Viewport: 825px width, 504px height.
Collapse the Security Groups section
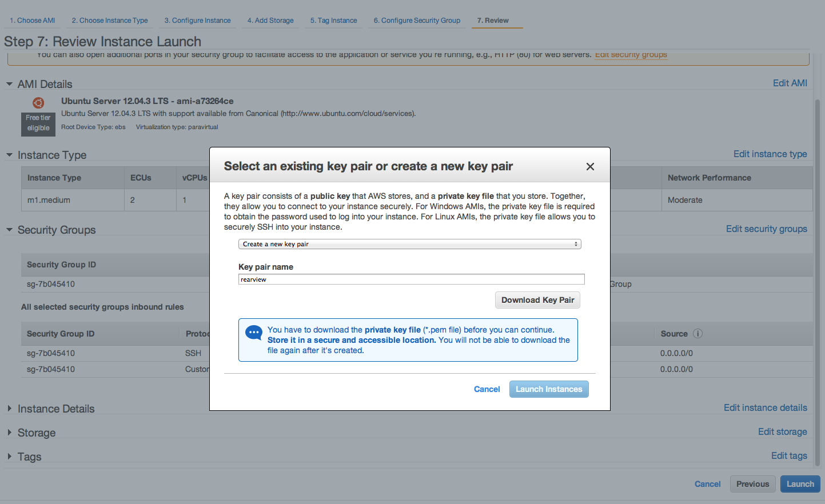click(x=10, y=230)
